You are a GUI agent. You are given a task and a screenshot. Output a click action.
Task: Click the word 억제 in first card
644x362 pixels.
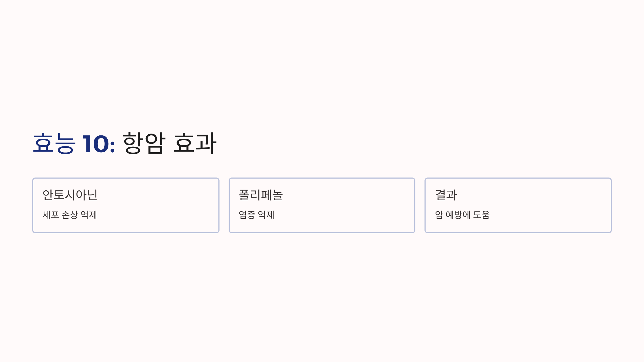[89, 215]
